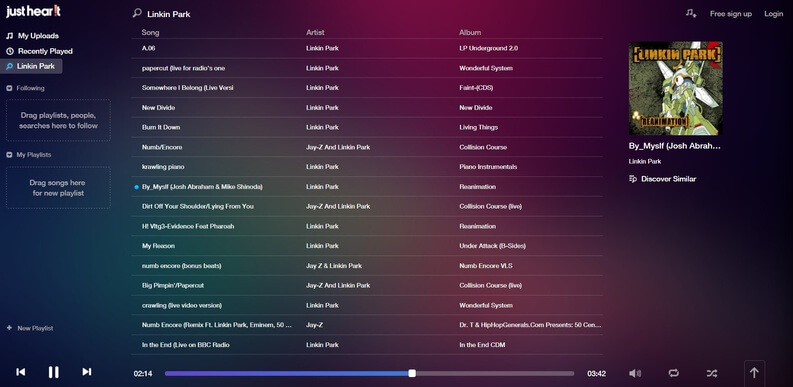Click the blue now-playing dot beside By_Myslf

tap(137, 187)
